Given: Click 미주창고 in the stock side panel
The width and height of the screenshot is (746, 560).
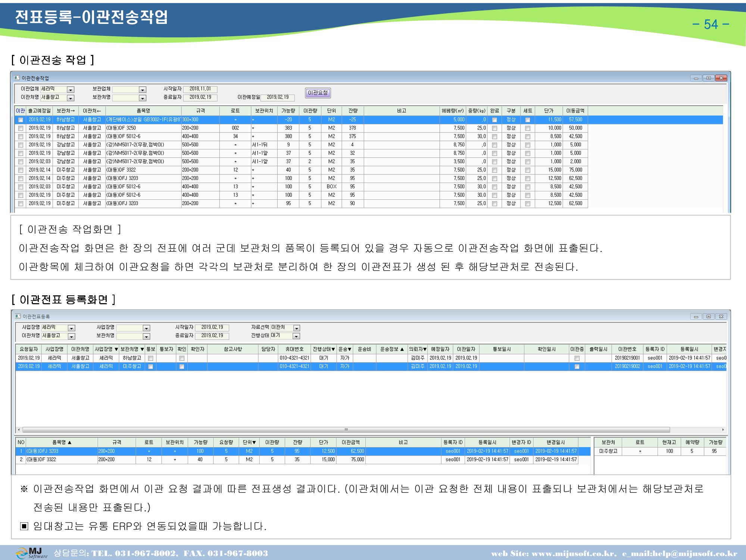Looking at the screenshot, I should [608, 451].
